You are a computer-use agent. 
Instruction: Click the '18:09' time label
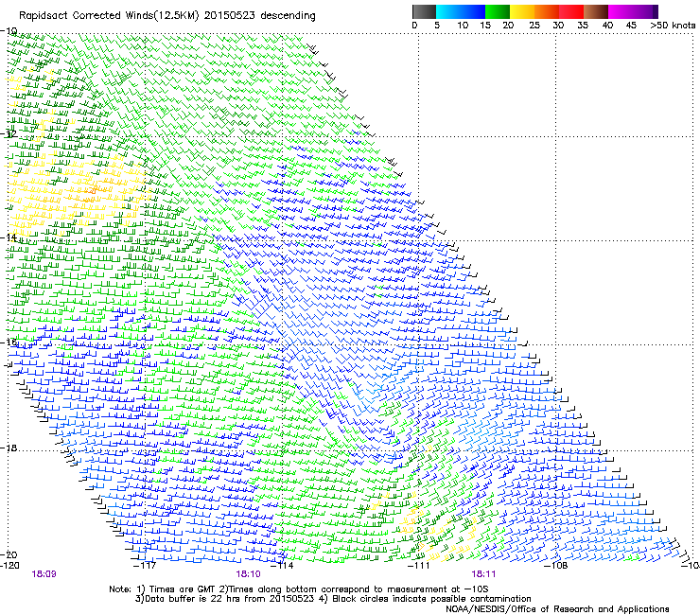point(44,574)
